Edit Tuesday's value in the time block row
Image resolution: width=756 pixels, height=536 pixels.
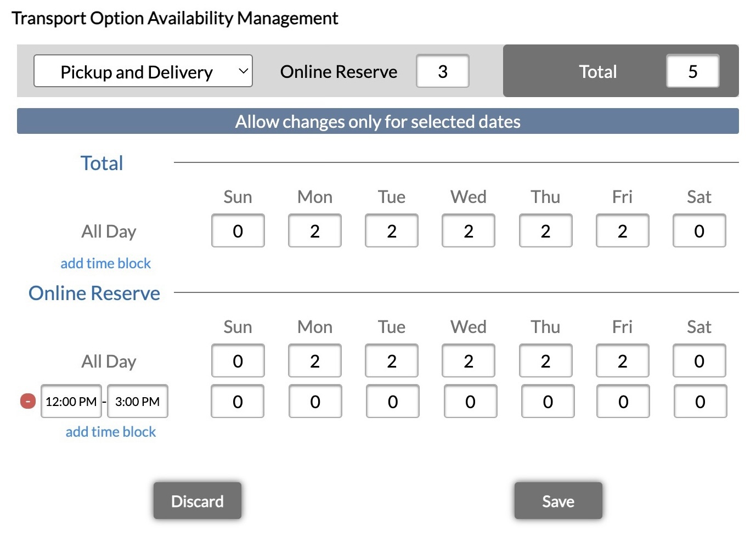click(392, 401)
